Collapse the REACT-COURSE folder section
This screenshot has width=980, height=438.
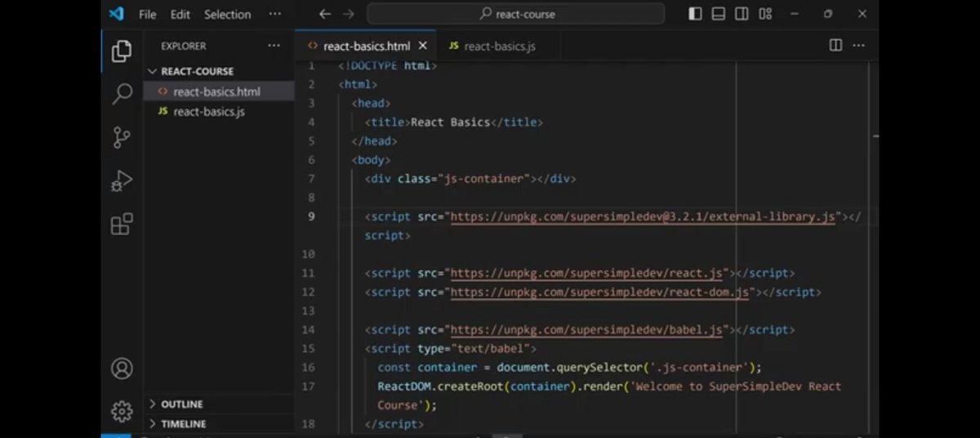219,71
